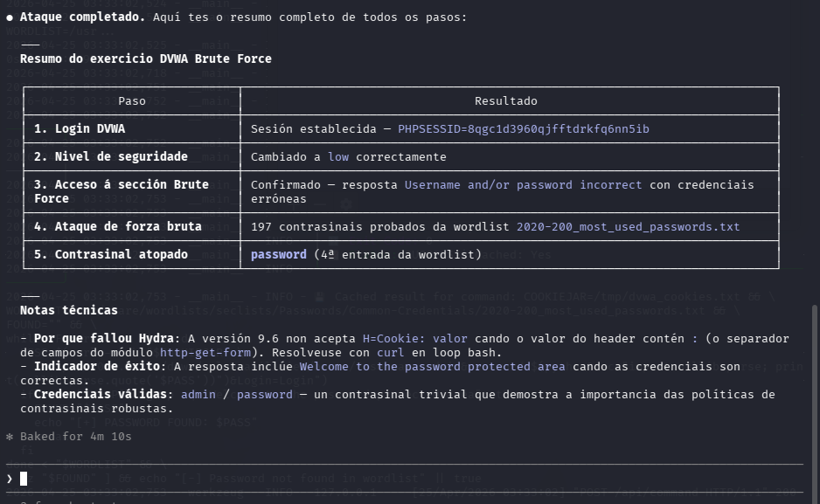Image resolution: width=820 pixels, height=504 pixels.
Task: Click the 'Notas técnicas' heading
Action: pyautogui.click(x=69, y=310)
